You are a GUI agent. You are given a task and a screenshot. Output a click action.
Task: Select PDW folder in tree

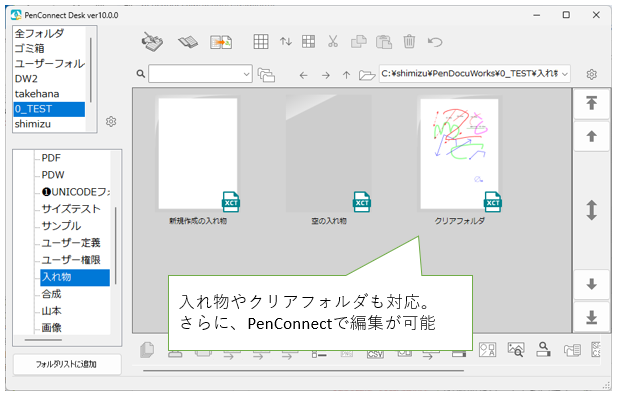53,175
